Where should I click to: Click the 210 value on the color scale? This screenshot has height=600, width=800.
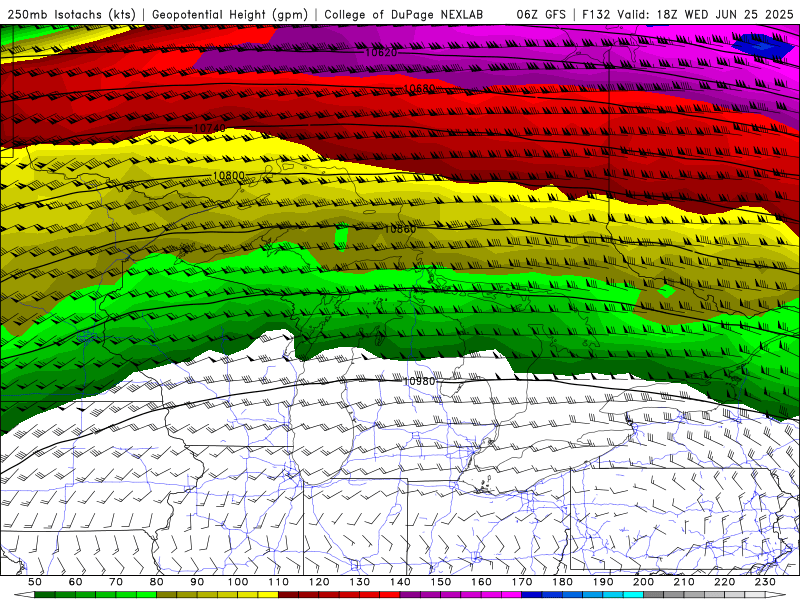(684, 582)
